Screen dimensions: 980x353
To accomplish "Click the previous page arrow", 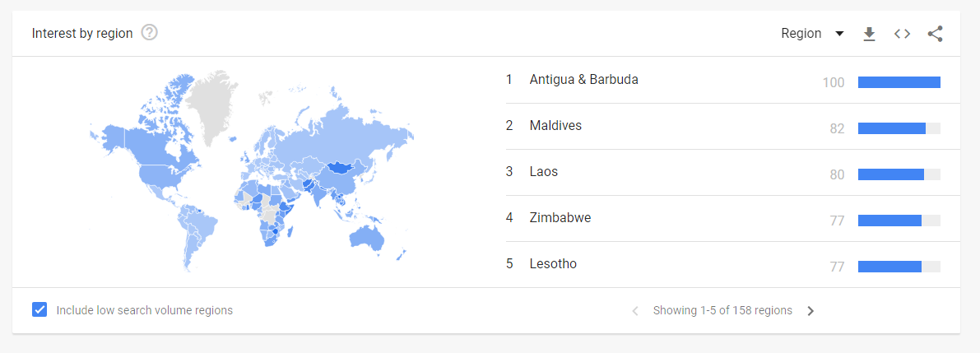I will coord(635,310).
